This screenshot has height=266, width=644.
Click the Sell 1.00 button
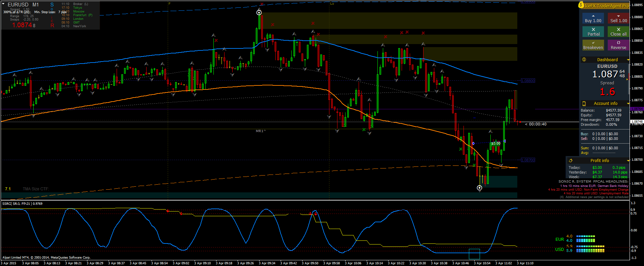pos(618,18)
